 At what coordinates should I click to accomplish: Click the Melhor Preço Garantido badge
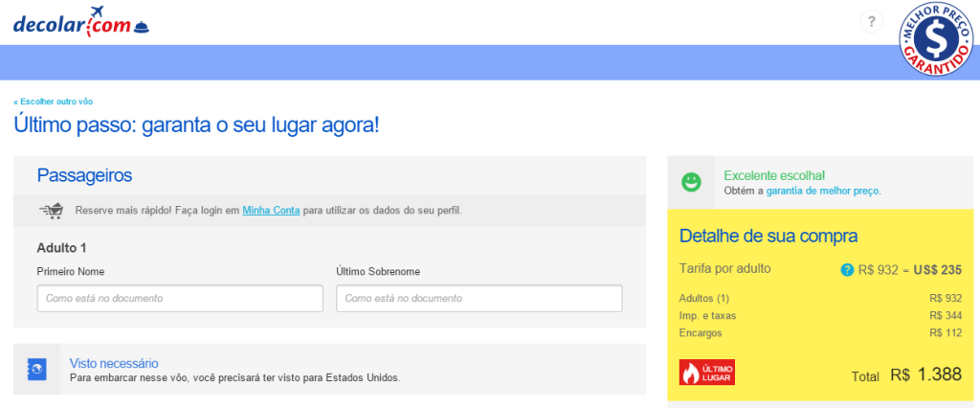[936, 39]
